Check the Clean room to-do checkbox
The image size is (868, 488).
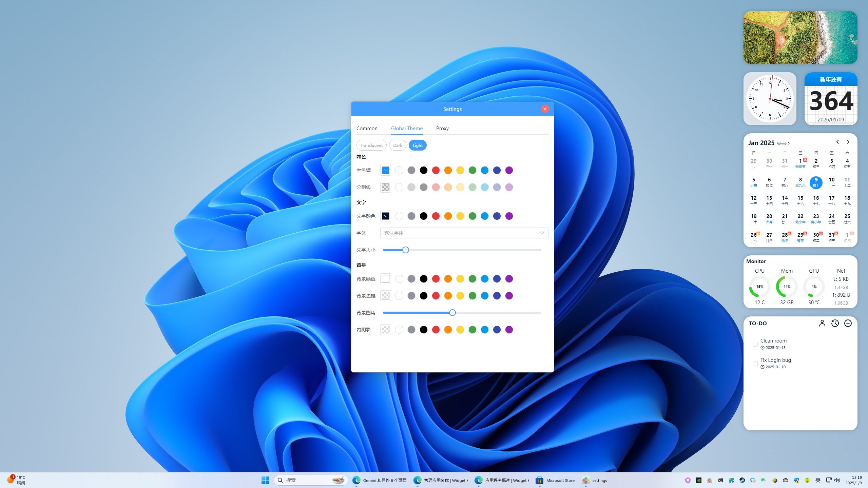pos(755,344)
